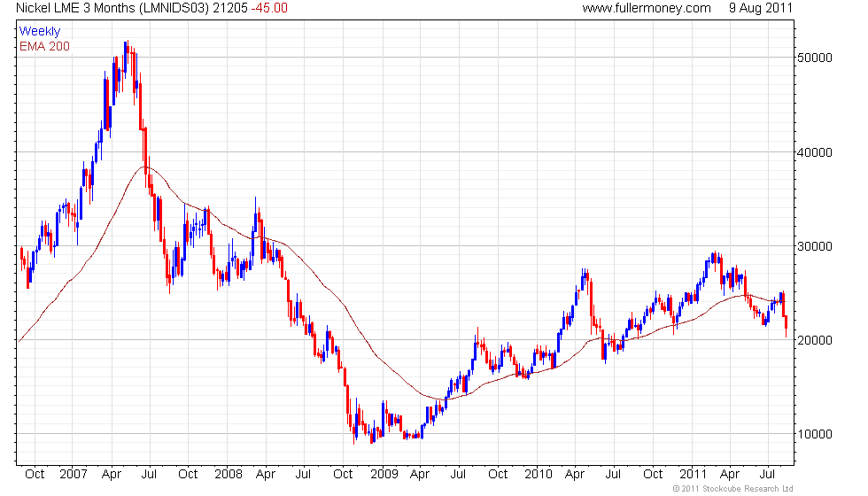Open the www.fullermoney.com link text

pyautogui.click(x=646, y=8)
